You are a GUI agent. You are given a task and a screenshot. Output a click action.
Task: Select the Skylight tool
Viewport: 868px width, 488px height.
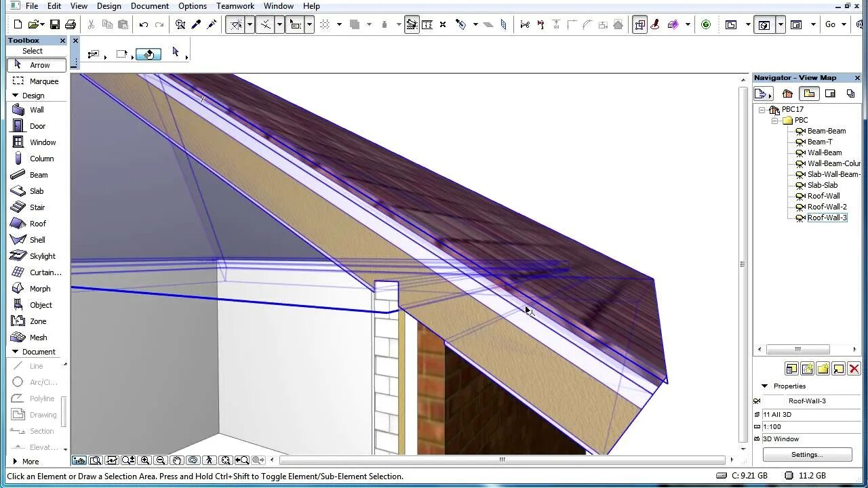(x=42, y=256)
